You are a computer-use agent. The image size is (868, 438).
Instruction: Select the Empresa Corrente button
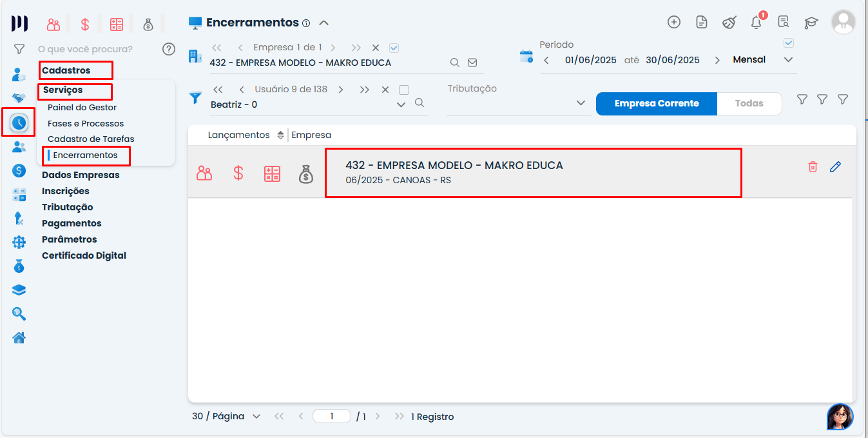pyautogui.click(x=657, y=103)
